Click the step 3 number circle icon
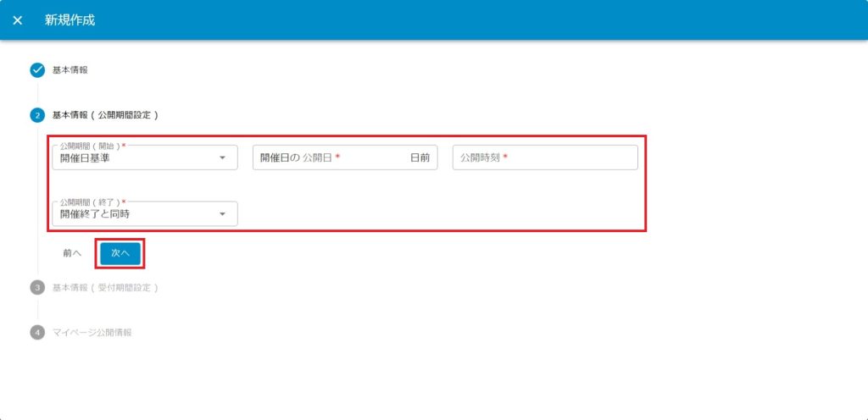 point(37,288)
